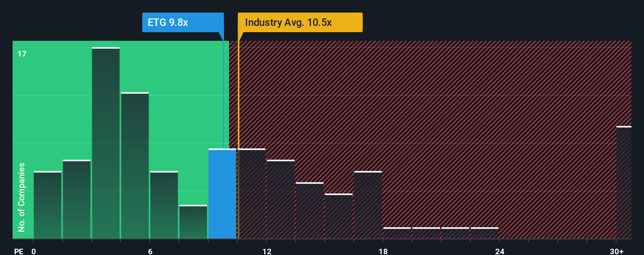Click the ETG 9.8x blue label

(x=183, y=22)
